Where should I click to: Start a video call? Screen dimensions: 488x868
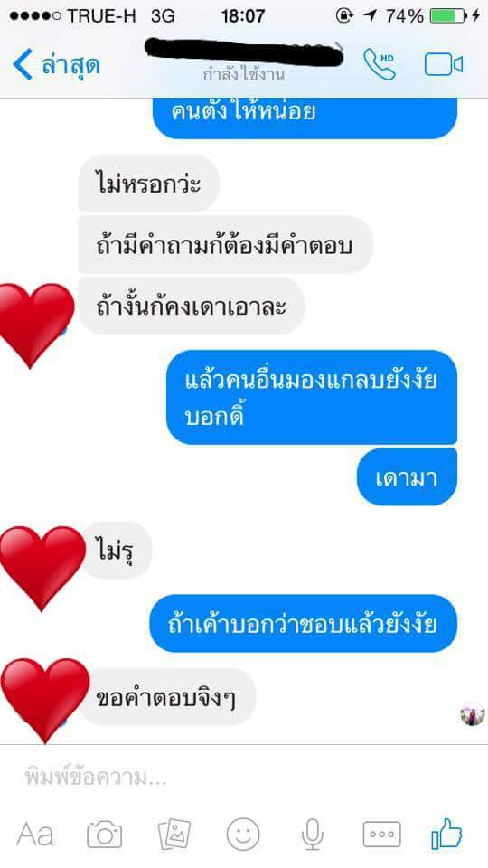coord(443,64)
